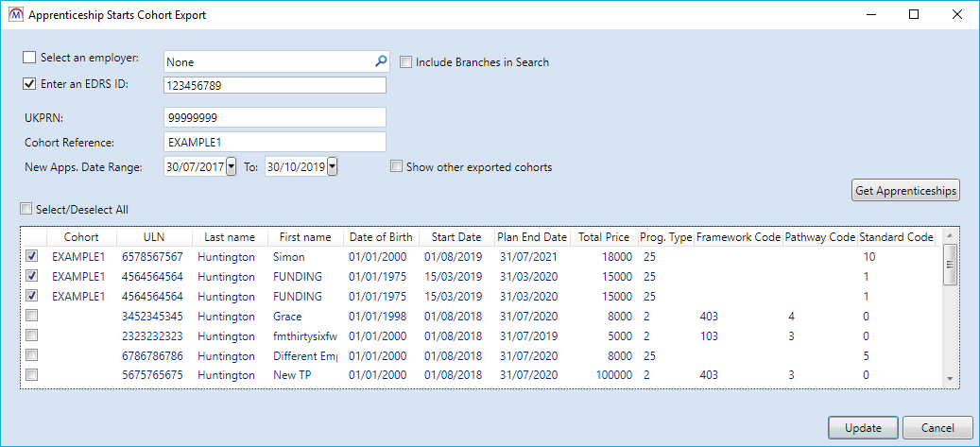Enable Show other exported cohorts
Screen dimensions: 980x447
397,167
